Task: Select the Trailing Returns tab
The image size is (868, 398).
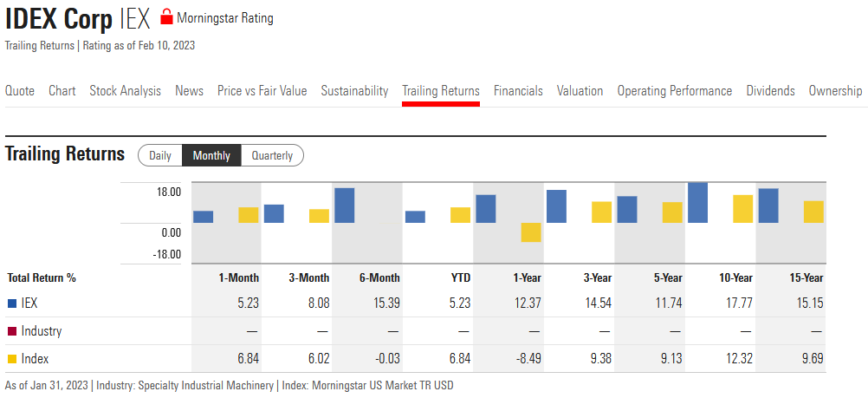Action: (441, 91)
